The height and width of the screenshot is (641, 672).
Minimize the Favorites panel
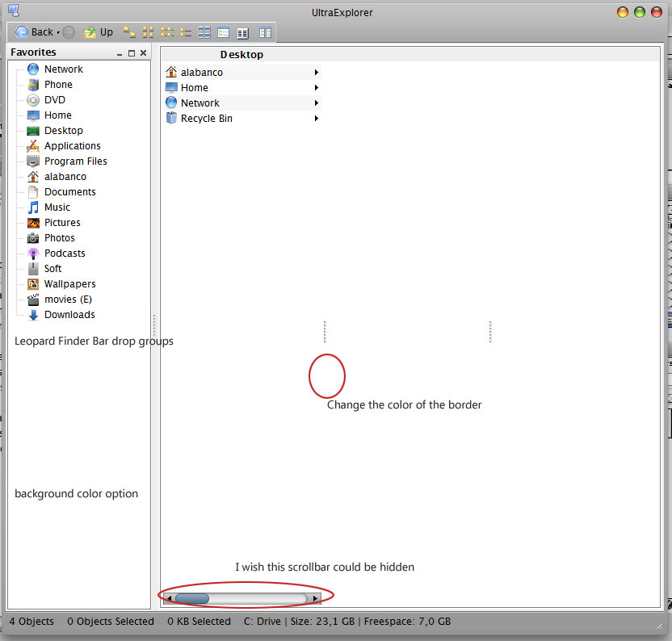tap(120, 53)
